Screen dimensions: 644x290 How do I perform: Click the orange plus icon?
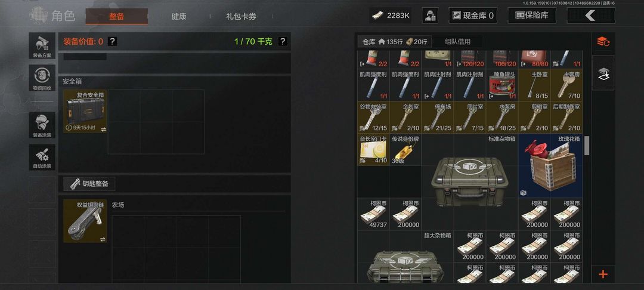(x=603, y=274)
